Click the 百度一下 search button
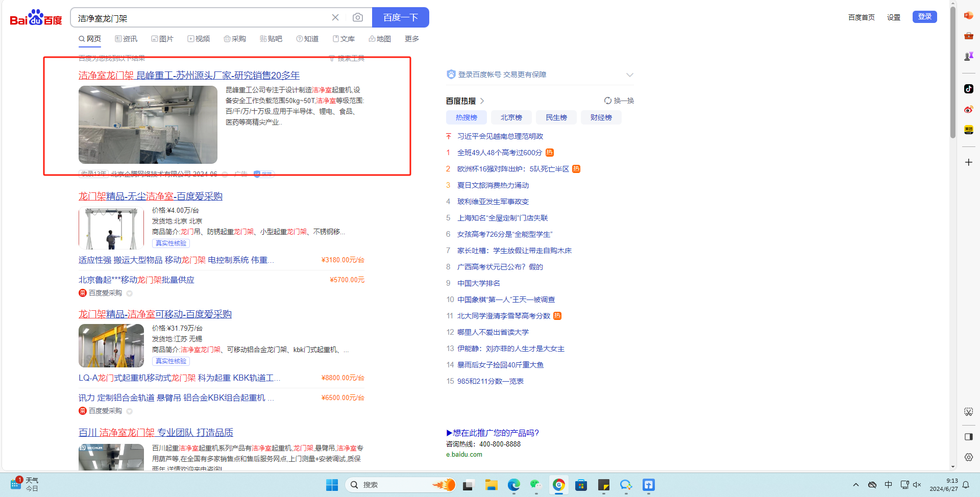Image resolution: width=980 pixels, height=497 pixels. pos(400,17)
